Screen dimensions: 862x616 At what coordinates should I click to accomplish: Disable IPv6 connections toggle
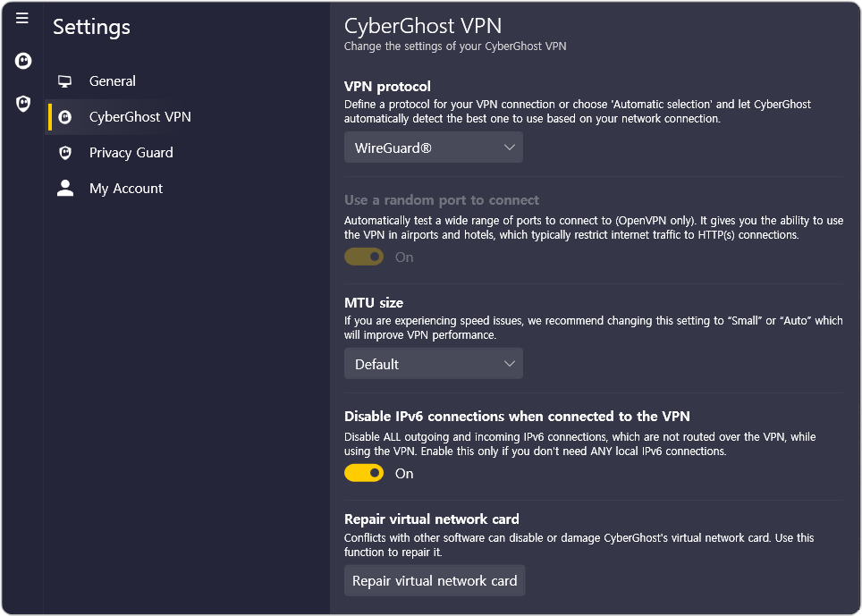363,472
